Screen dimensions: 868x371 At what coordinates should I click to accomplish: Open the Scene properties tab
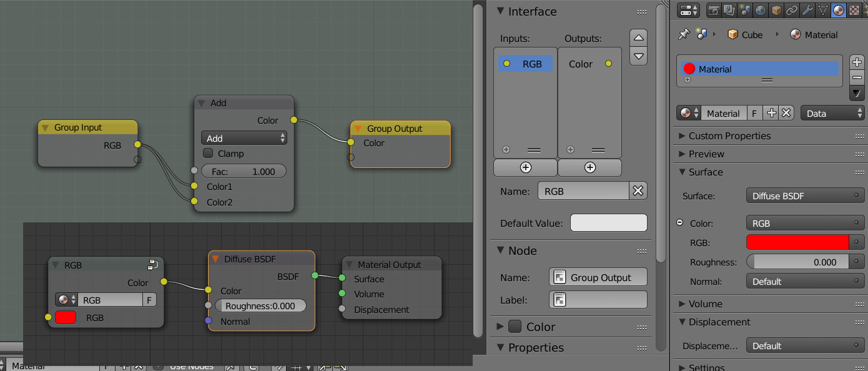coord(744,10)
